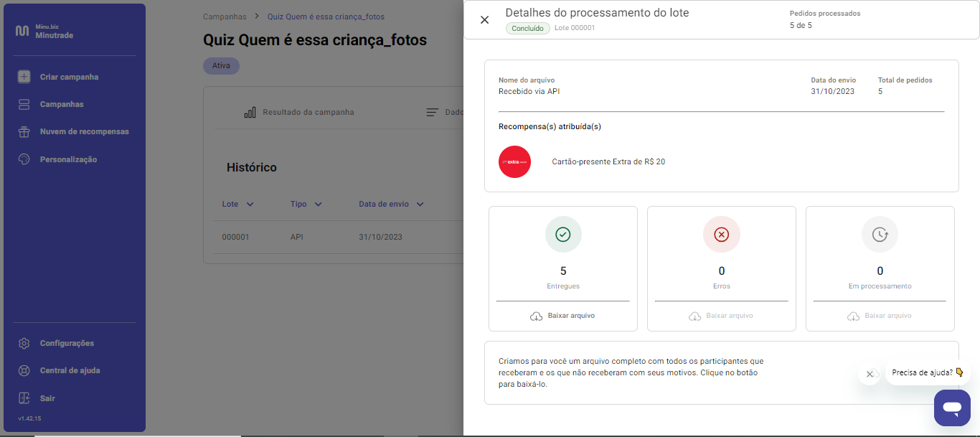Click the Campanhas breadcrumb link
Viewport: 980px width, 437px height.
(224, 17)
